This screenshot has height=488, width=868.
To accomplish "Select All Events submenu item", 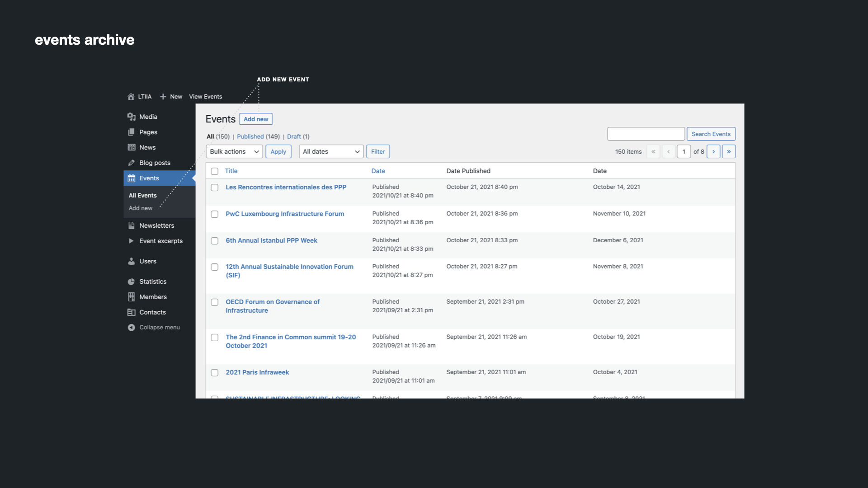I will point(143,195).
